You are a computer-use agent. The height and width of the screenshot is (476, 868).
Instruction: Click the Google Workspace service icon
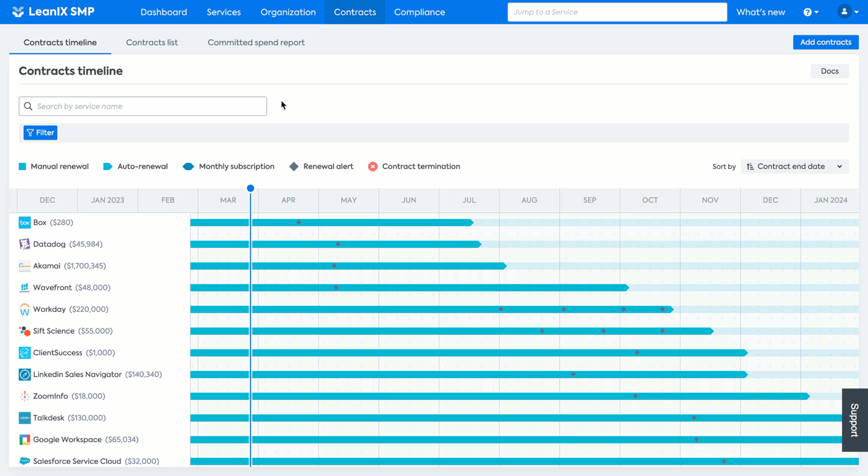[x=25, y=440]
